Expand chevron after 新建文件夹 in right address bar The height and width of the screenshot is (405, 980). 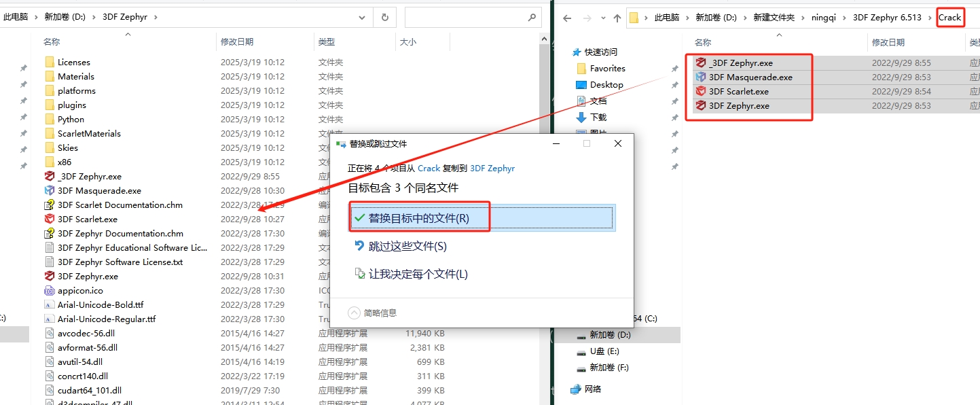[803, 18]
